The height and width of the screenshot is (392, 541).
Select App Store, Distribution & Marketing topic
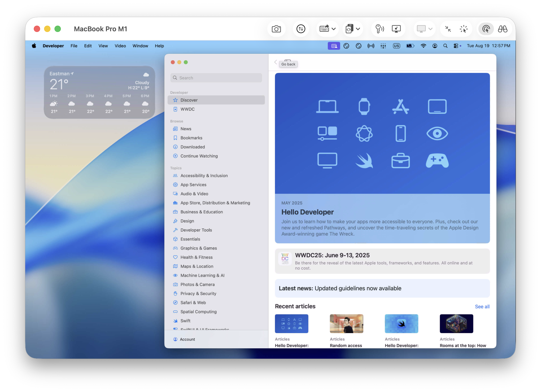pos(216,203)
